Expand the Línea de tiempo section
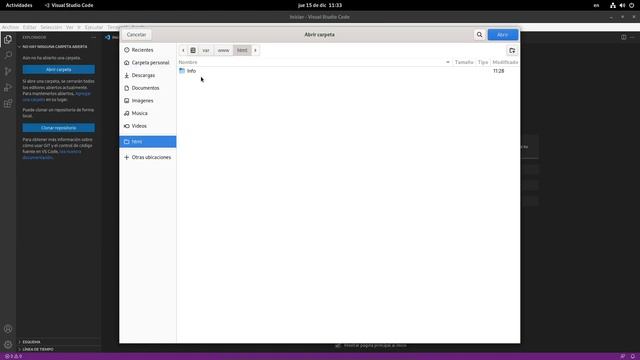The height and width of the screenshot is (360, 640). pos(38,349)
